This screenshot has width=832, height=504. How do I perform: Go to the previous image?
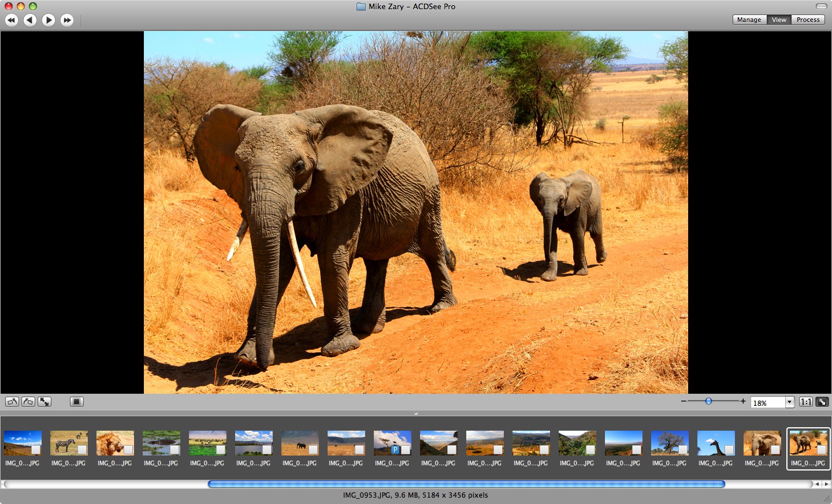pos(30,20)
